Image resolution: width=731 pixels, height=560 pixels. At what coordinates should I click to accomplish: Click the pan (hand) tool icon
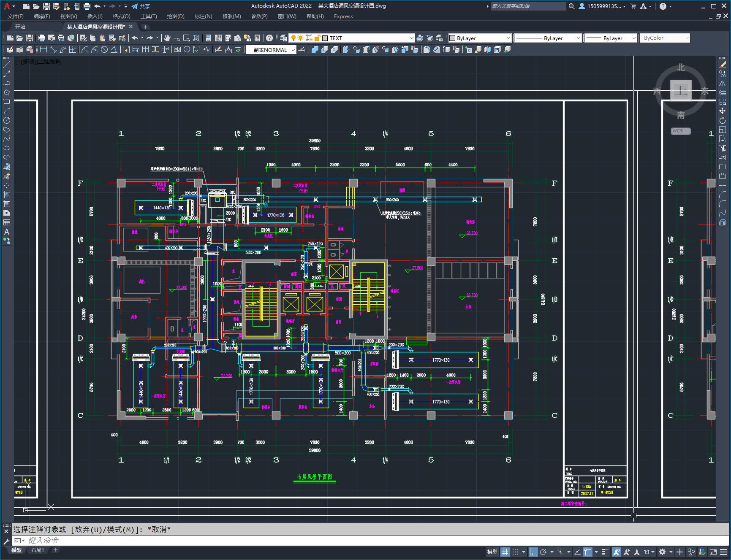tap(167, 38)
